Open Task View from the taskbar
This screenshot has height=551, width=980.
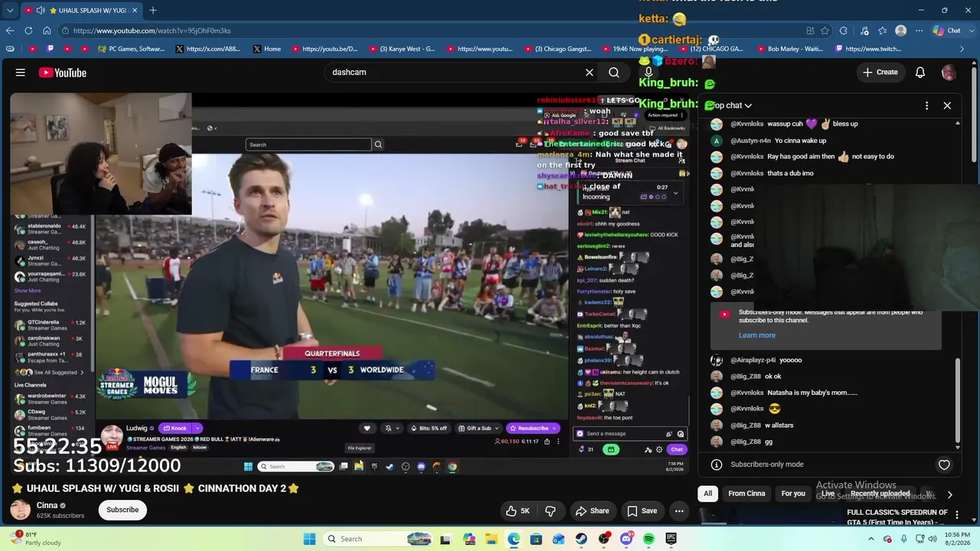[446, 539]
